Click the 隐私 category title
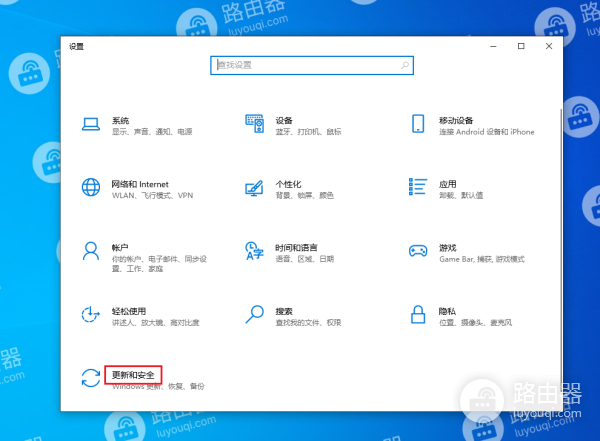The image size is (600, 441). [x=447, y=311]
